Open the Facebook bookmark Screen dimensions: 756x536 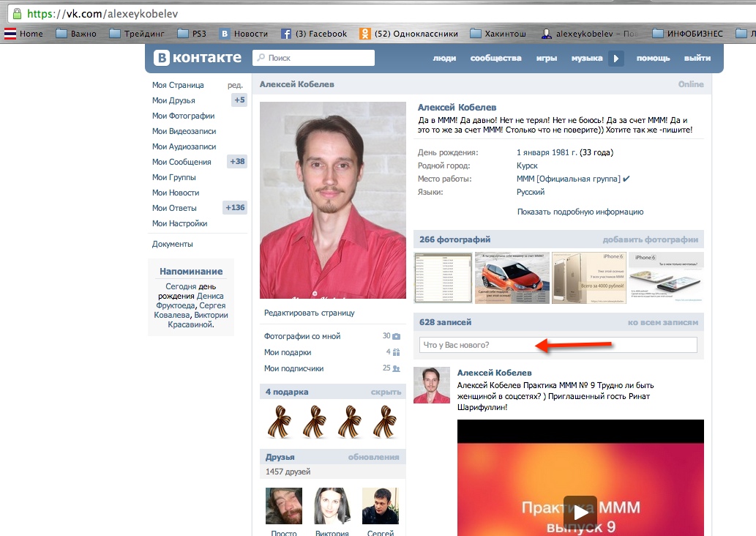click(x=314, y=34)
